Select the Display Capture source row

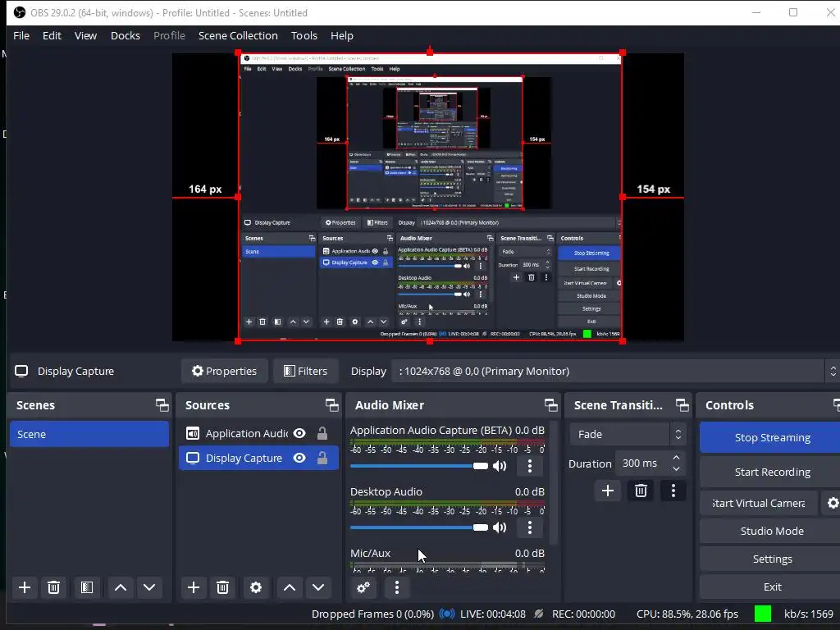click(258, 458)
